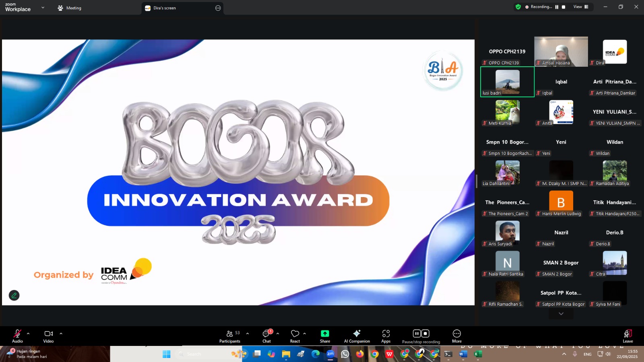This screenshot has height=362, width=644.
Task: Open the Participants panel
Action: pyautogui.click(x=229, y=336)
